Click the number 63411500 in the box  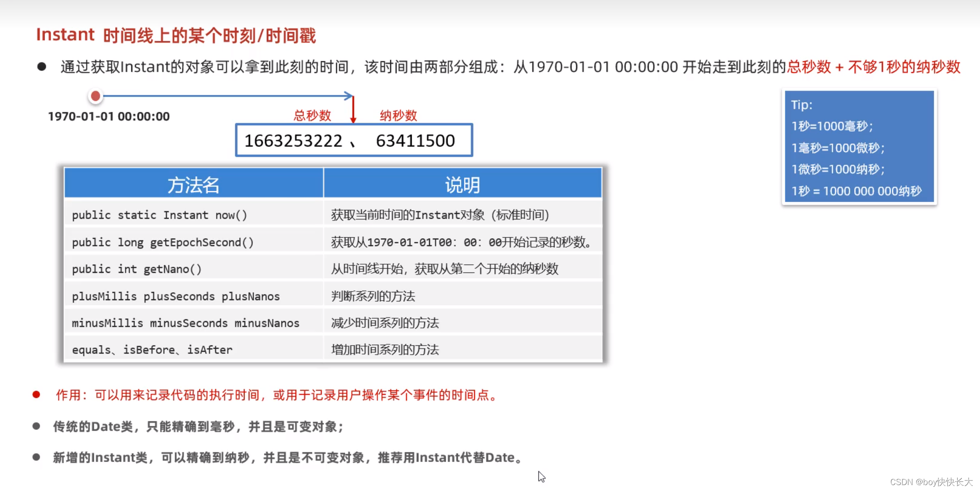coord(415,141)
